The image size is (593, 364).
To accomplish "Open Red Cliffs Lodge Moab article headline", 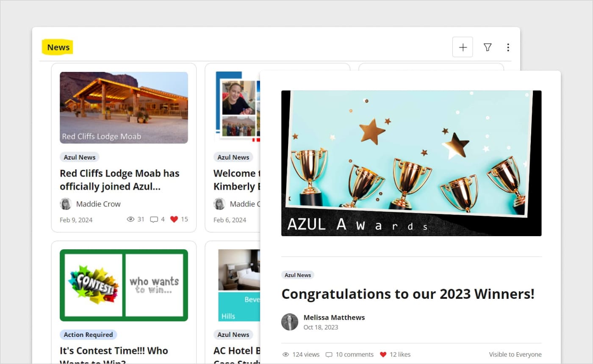I will (119, 180).
